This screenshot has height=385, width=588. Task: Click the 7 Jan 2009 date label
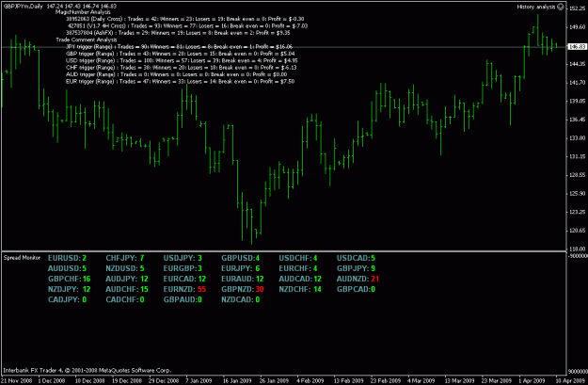click(x=199, y=380)
